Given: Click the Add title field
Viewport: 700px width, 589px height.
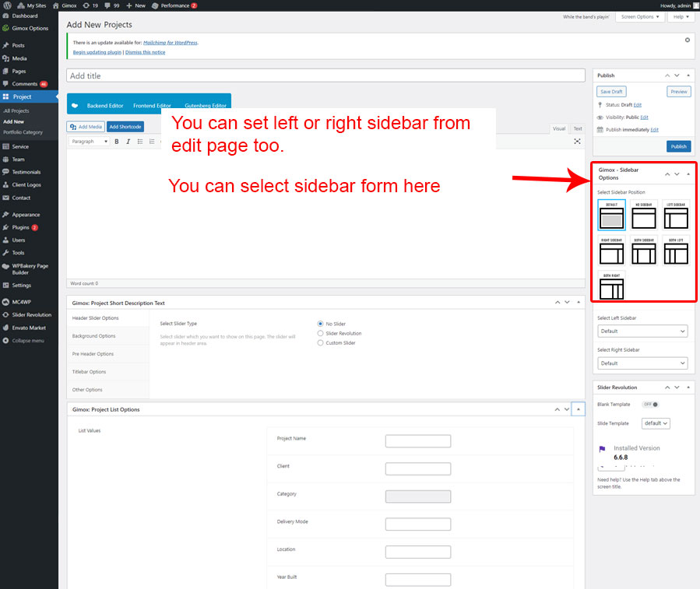Looking at the screenshot, I should [325, 76].
